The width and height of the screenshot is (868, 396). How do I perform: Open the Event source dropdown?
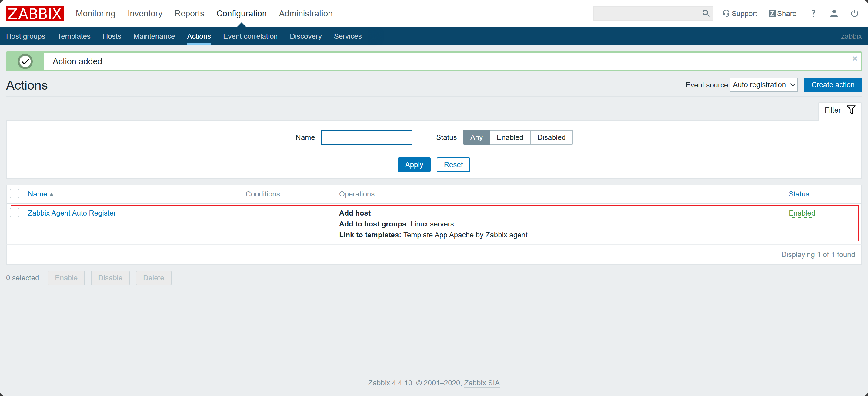coord(763,85)
